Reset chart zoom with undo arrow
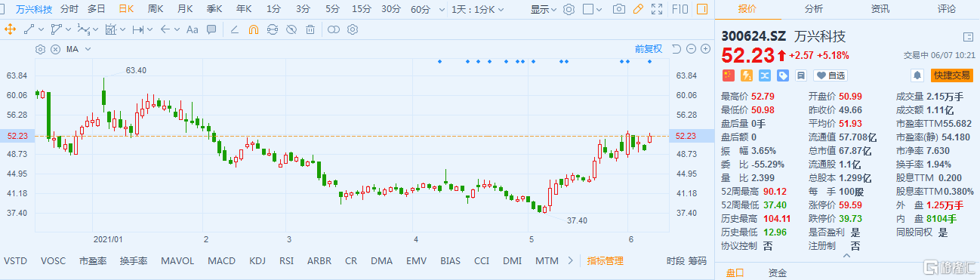Viewport: 980px width, 280px height. click(x=676, y=48)
